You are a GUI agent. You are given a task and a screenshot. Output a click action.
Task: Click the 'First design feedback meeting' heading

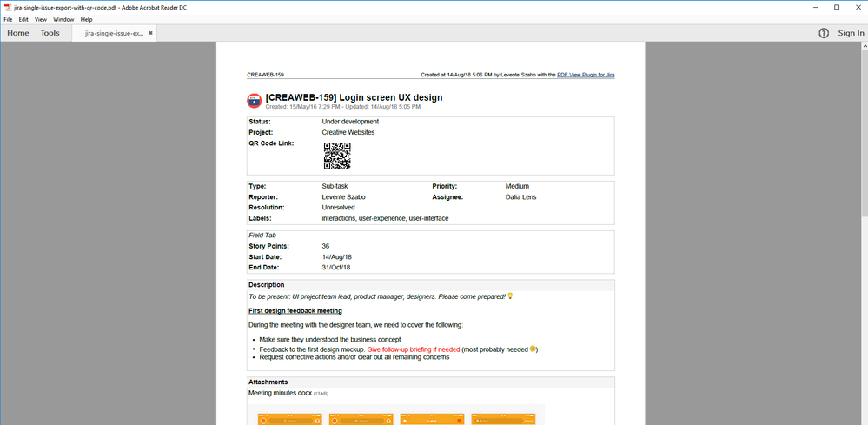pyautogui.click(x=295, y=311)
